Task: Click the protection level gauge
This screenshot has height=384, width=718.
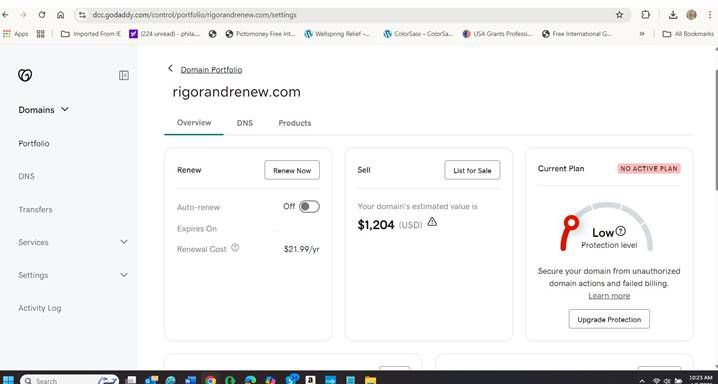Action: coord(606,227)
